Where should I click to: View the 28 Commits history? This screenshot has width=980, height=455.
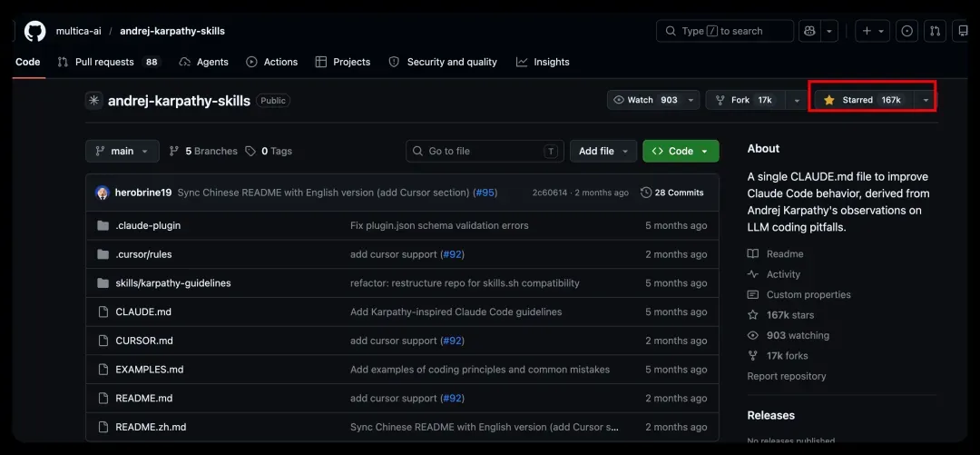point(672,193)
